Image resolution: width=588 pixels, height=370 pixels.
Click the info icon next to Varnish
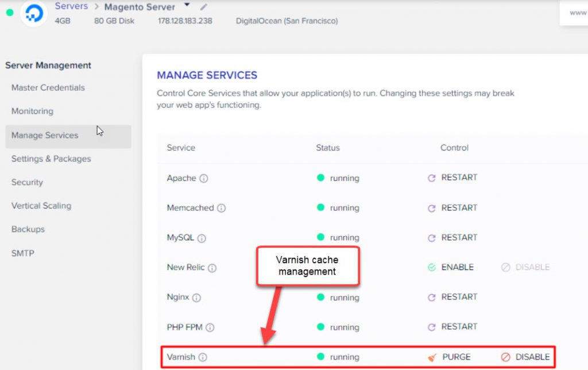(x=203, y=357)
